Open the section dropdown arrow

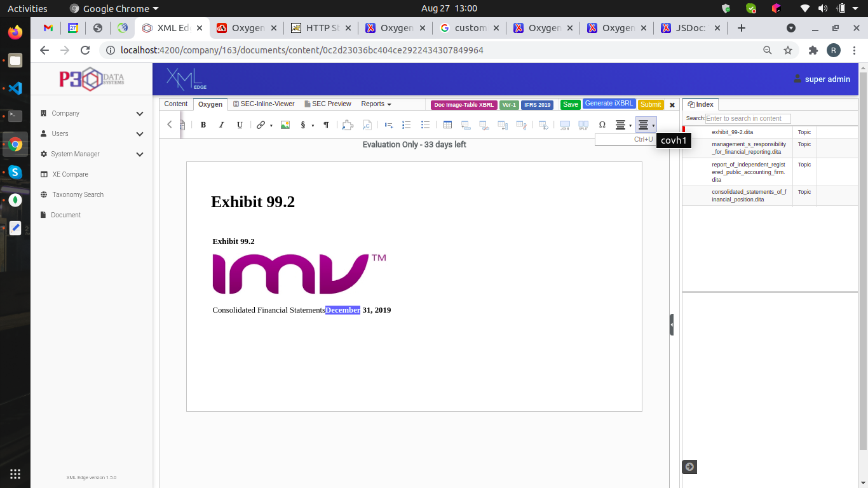313,126
